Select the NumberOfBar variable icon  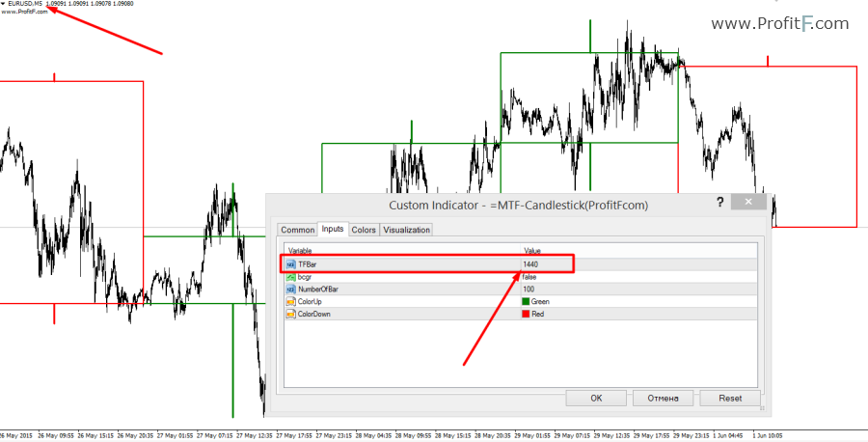coord(290,290)
